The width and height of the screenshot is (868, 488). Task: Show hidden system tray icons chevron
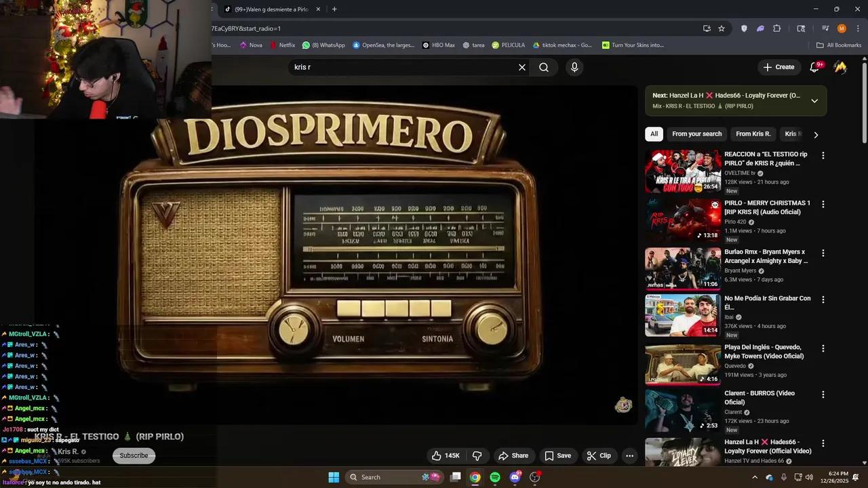click(755, 477)
